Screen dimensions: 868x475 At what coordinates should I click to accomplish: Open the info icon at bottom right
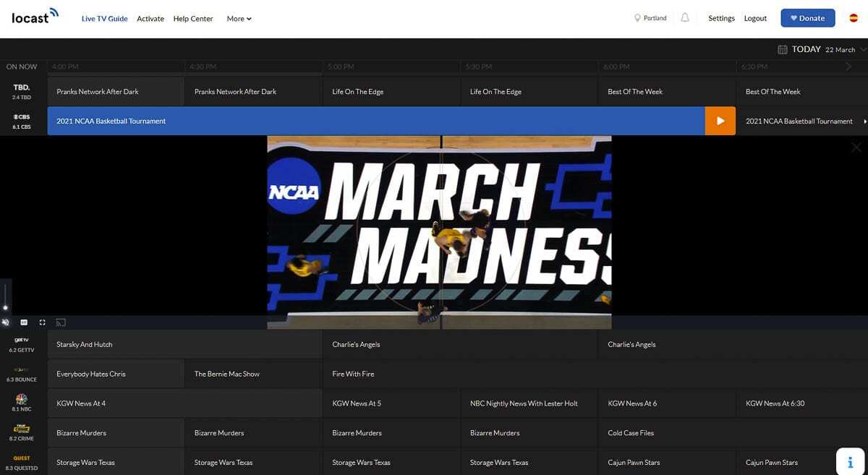click(x=851, y=462)
